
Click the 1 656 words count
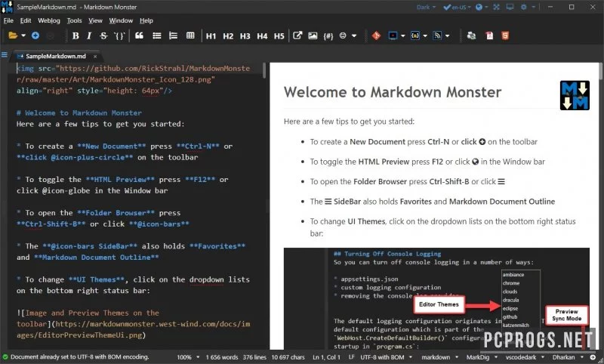(222, 357)
